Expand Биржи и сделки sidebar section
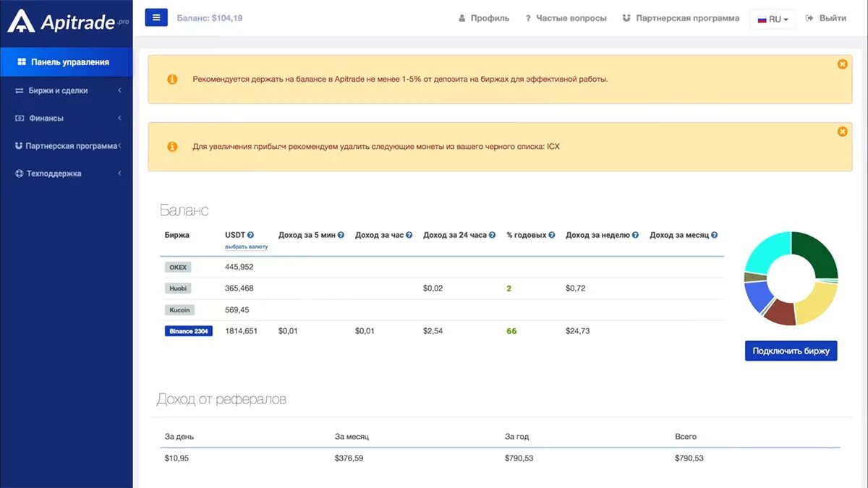This screenshot has width=868, height=488. point(67,90)
